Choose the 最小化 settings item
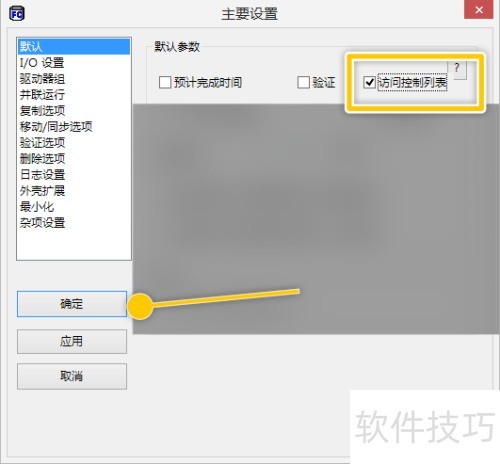Screen dimensions: 500x464 coord(74,207)
